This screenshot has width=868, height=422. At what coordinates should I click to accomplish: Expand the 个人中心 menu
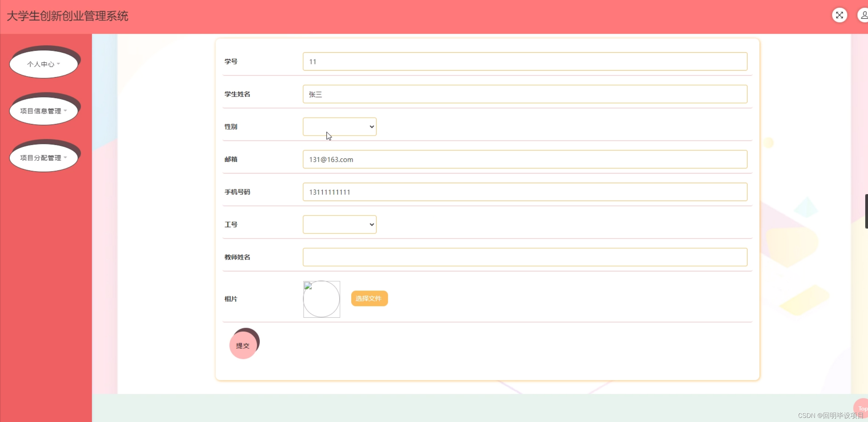pyautogui.click(x=41, y=64)
